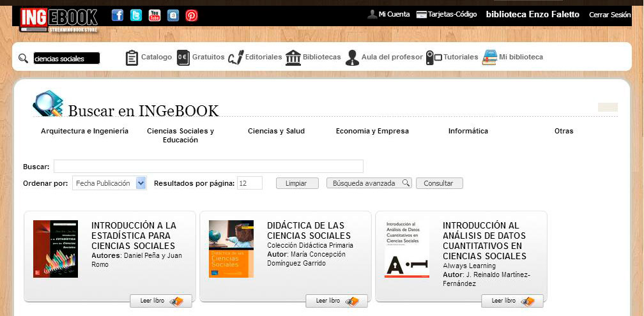The width and height of the screenshot is (644, 316).
Task: Click the Editoriales pen icon
Action: [x=236, y=57]
